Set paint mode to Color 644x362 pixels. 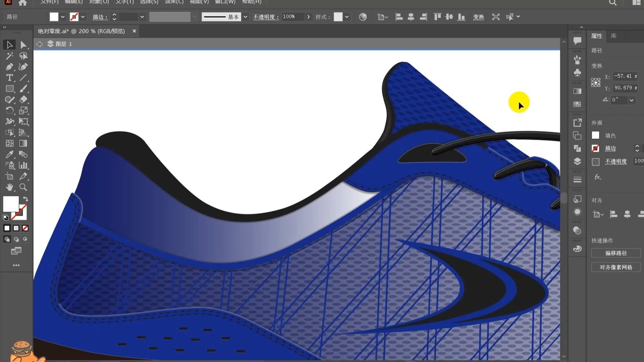click(7, 228)
